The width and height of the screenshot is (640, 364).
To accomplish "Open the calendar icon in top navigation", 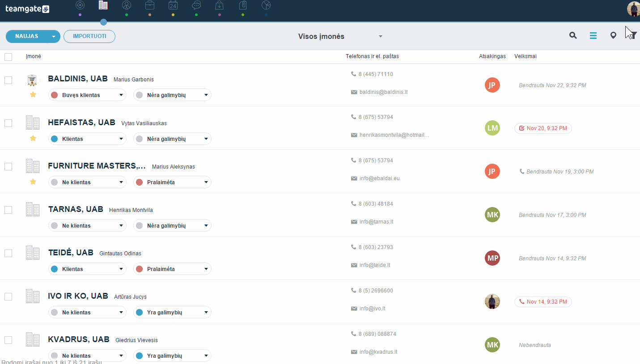I will click(x=173, y=5).
